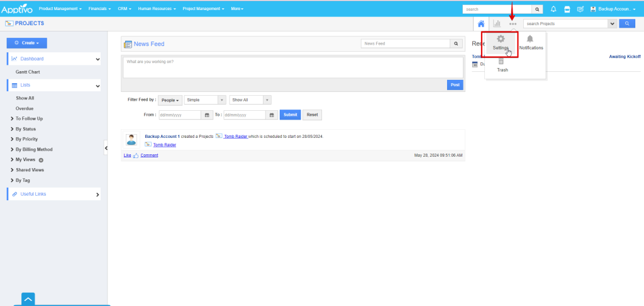Click the Post button
This screenshot has height=306, width=644.
point(455,84)
